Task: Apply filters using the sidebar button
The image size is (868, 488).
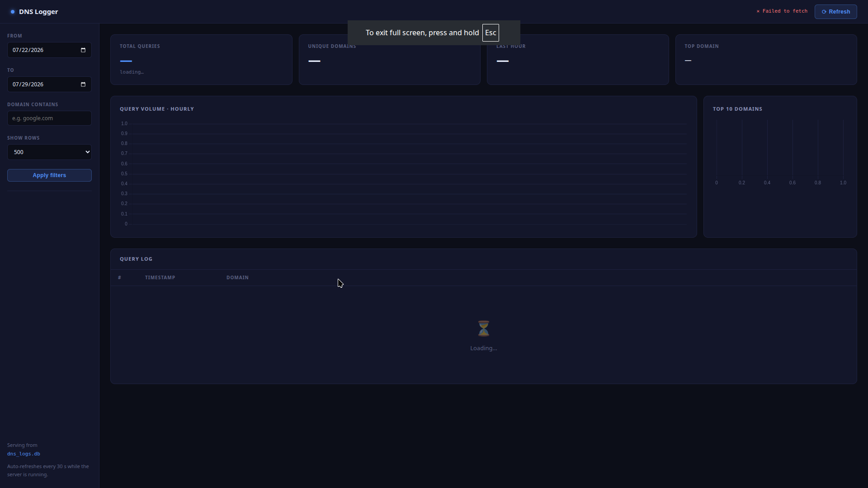Action: tap(49, 175)
